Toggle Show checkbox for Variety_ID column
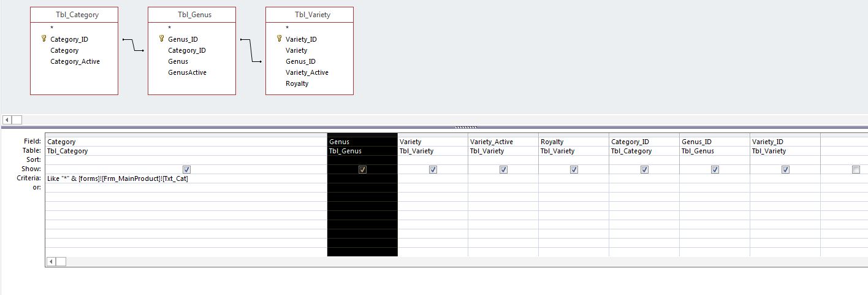 point(785,169)
